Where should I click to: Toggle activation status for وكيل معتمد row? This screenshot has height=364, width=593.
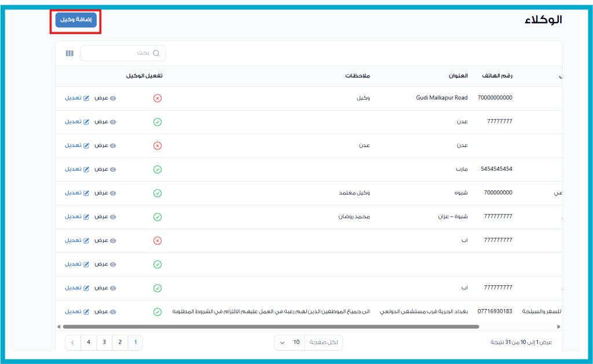click(x=157, y=193)
